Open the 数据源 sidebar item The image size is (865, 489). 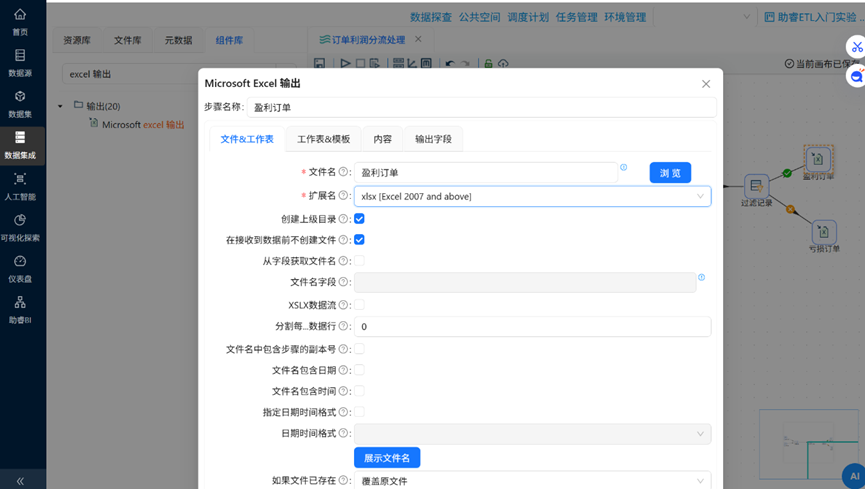coord(20,62)
